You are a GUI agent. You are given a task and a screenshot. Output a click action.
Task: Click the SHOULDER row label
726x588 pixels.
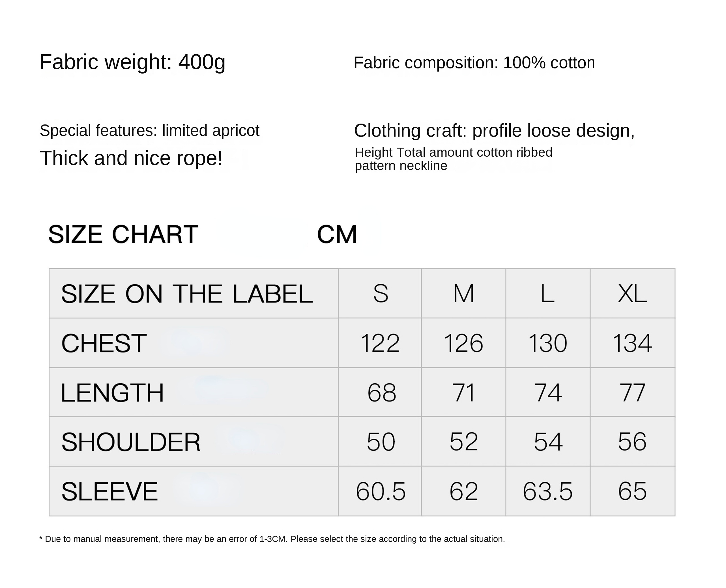coord(131,442)
